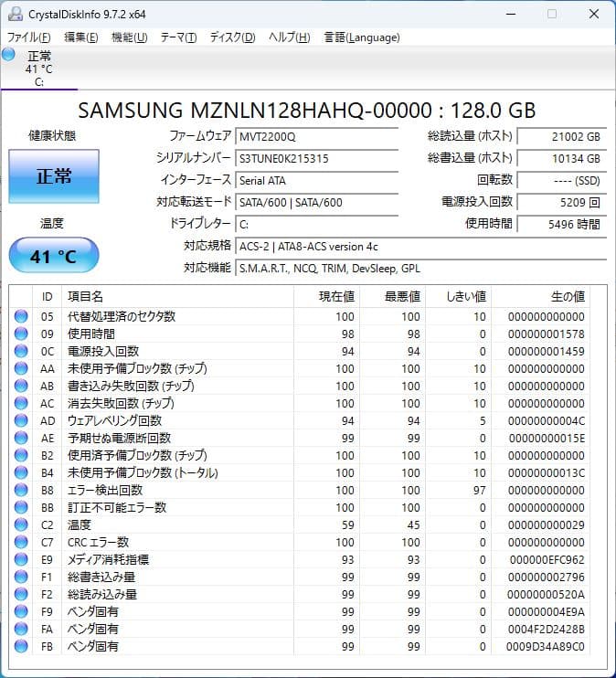This screenshot has width=616, height=678.
Task: Click status orb for ID FB row
Action: pyautogui.click(x=21, y=646)
